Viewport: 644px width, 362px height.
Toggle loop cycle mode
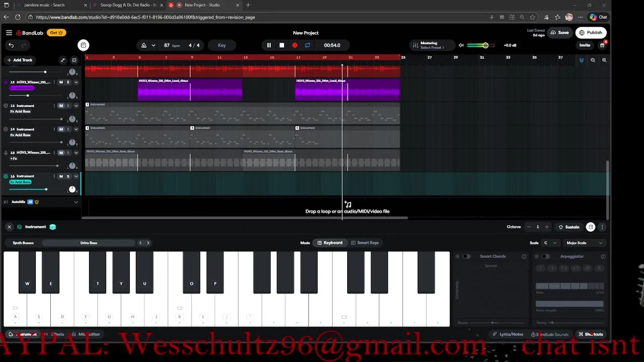(x=307, y=45)
